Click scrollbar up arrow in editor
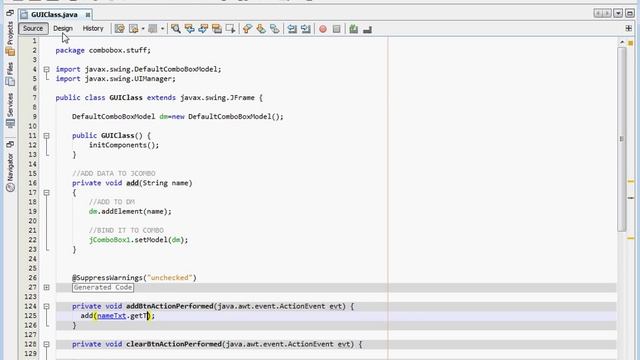The image size is (640, 360). [622, 42]
